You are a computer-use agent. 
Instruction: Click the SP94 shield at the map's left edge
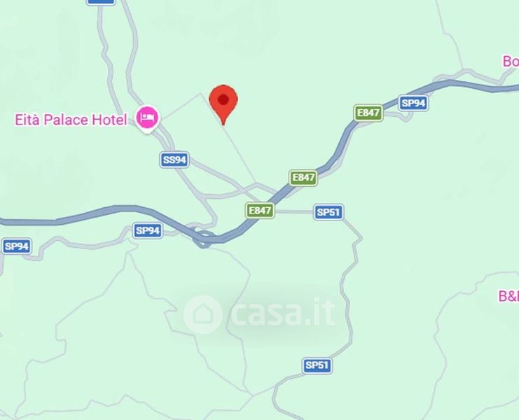click(17, 246)
